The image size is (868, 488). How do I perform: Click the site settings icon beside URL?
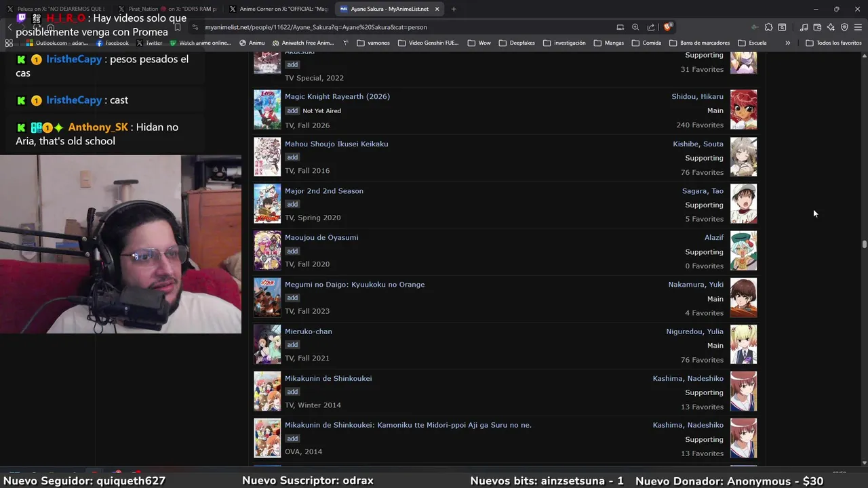point(195,27)
